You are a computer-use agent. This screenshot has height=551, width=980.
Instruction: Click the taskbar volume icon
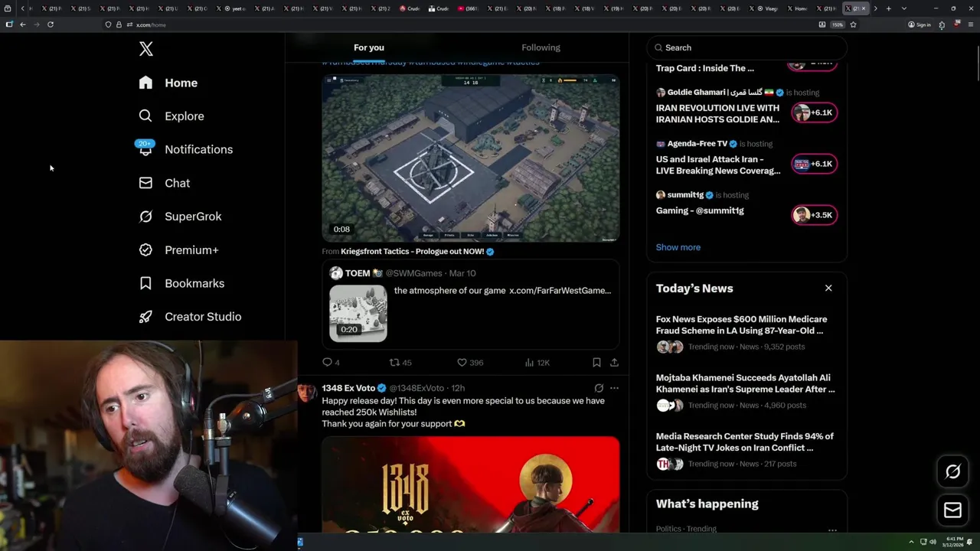tap(933, 542)
